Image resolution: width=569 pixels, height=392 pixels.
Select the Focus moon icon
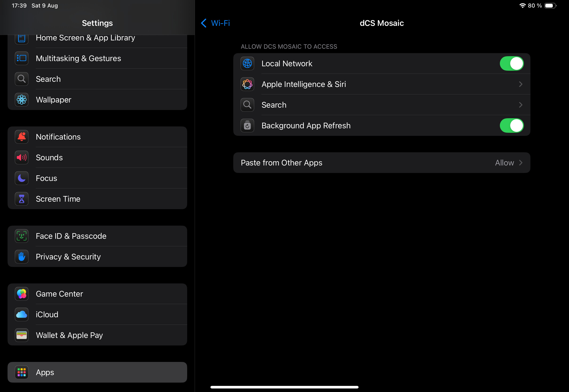pyautogui.click(x=22, y=178)
